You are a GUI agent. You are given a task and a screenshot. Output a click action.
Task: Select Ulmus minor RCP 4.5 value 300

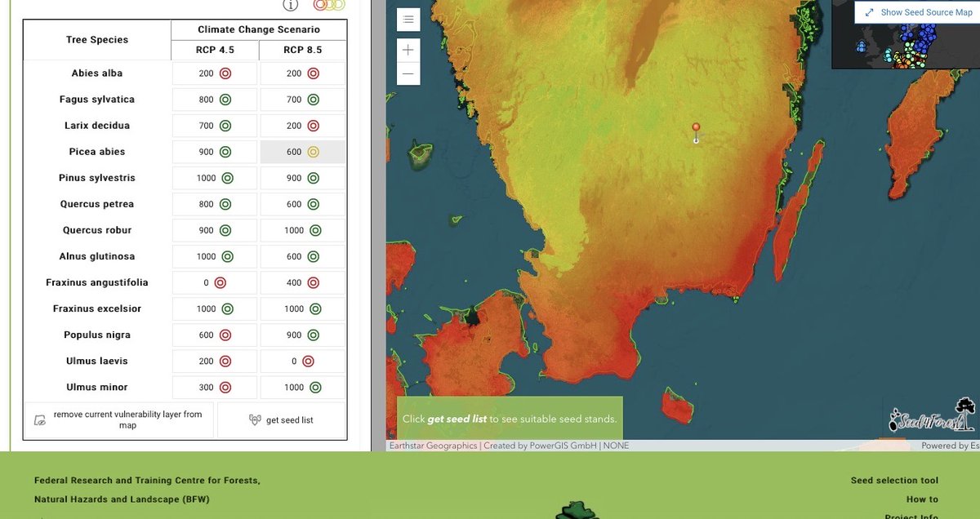point(215,387)
